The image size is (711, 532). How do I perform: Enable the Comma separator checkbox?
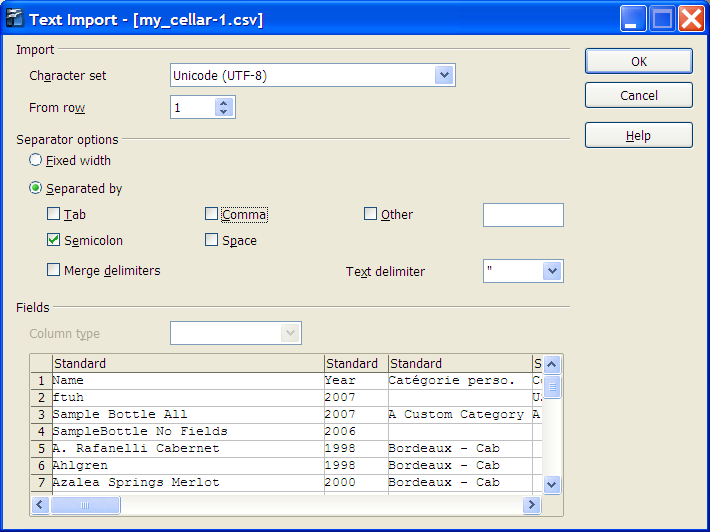(211, 214)
